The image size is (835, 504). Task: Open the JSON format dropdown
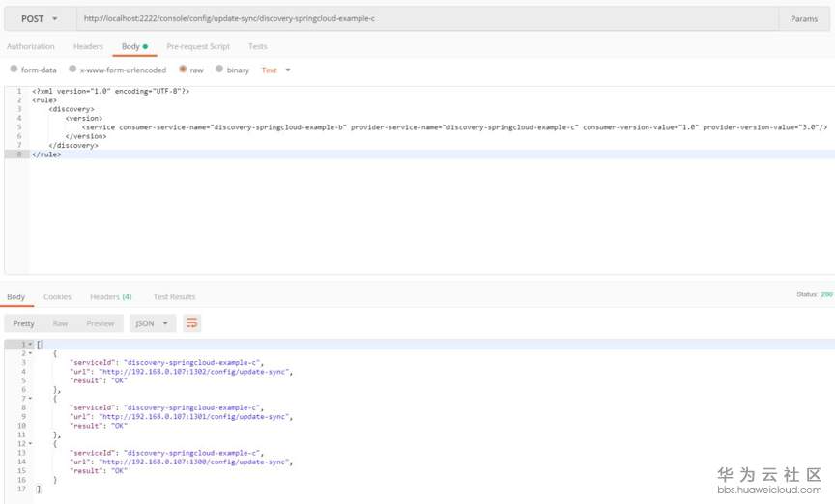pyautogui.click(x=153, y=323)
